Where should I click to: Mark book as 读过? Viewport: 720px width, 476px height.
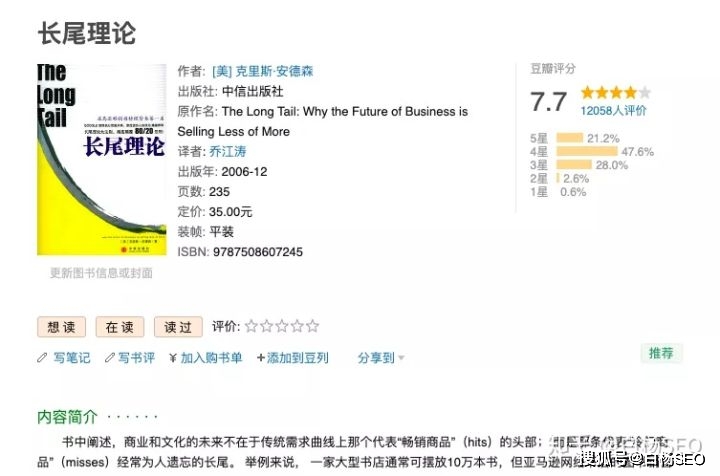coord(178,327)
